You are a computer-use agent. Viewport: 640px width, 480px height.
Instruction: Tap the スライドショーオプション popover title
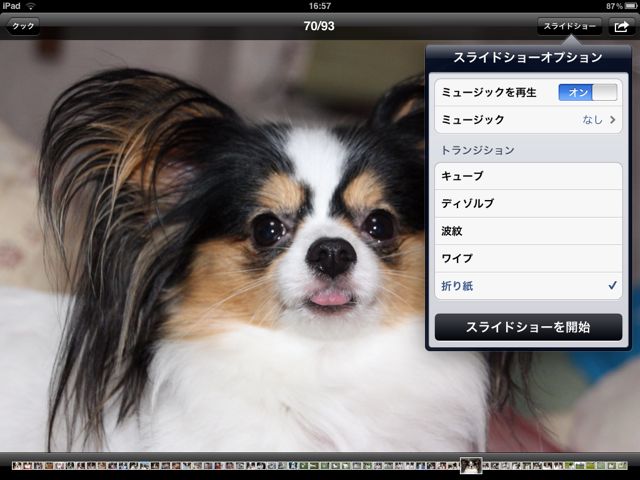click(x=528, y=57)
